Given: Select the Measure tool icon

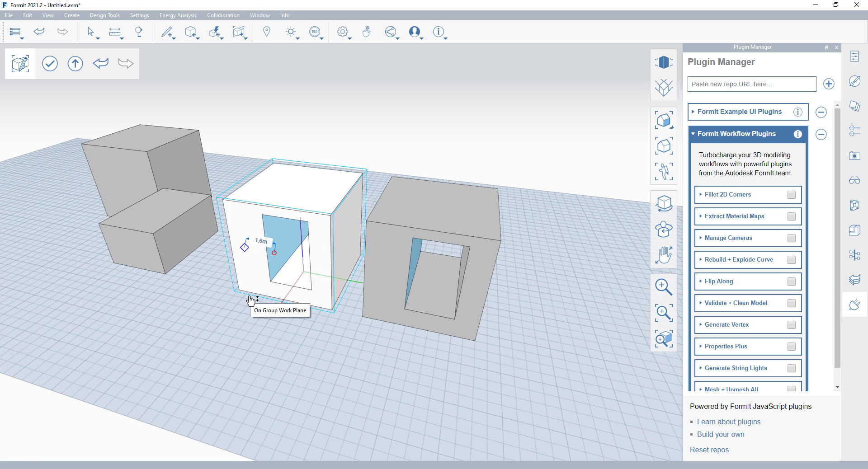Looking at the screenshot, I should coord(115,32).
